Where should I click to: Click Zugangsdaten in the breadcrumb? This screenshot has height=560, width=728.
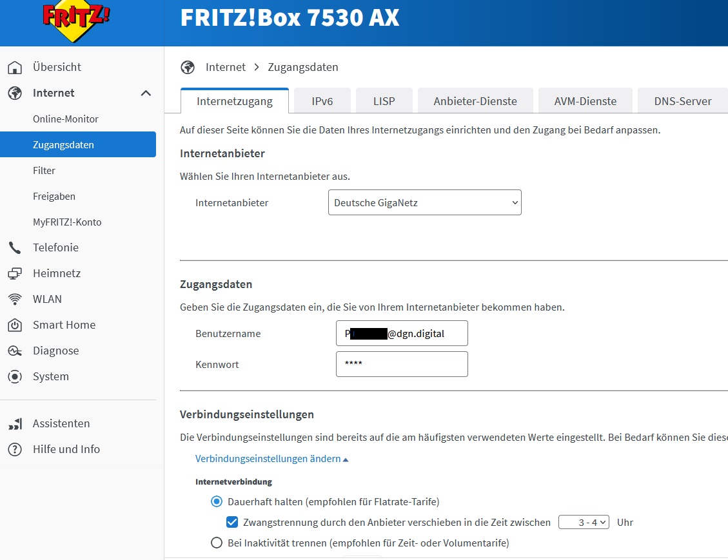pyautogui.click(x=302, y=67)
